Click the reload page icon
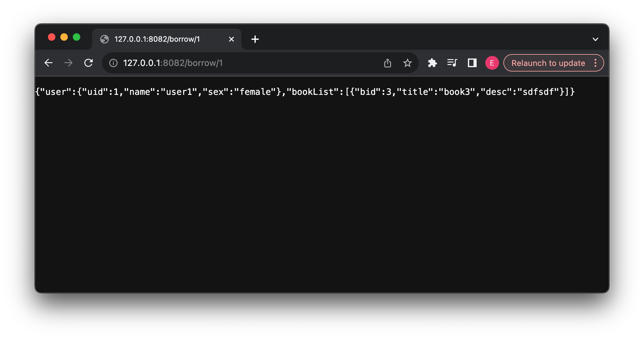Screen dimensions: 644x339 pyautogui.click(x=88, y=63)
